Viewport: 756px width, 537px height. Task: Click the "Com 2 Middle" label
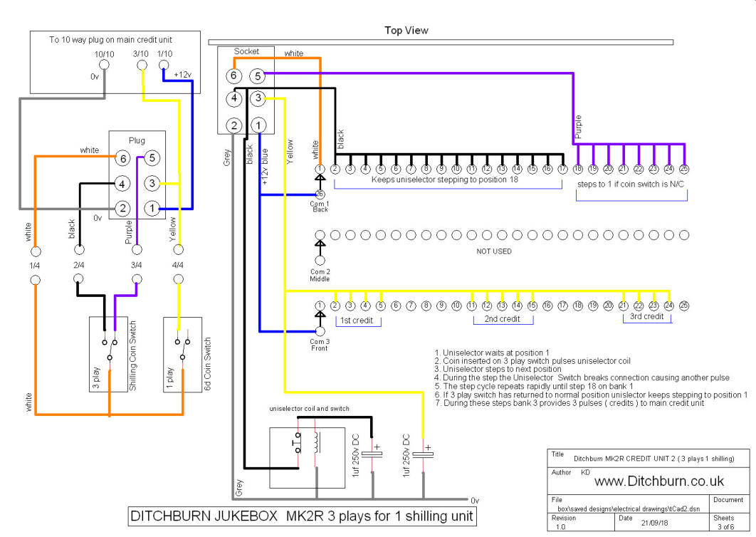320,275
